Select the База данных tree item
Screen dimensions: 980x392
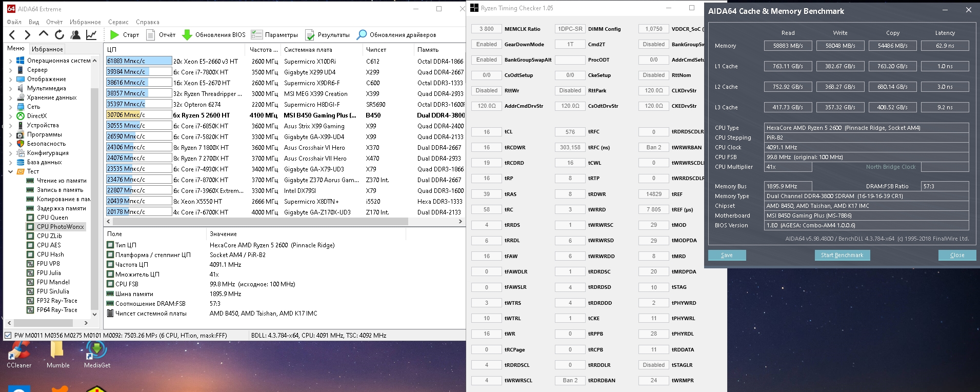(44, 162)
